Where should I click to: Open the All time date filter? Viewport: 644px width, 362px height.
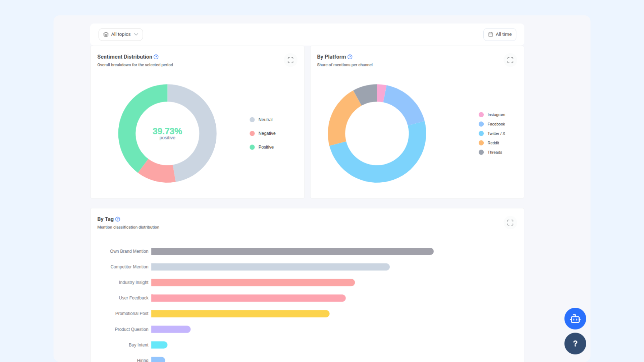[500, 35]
